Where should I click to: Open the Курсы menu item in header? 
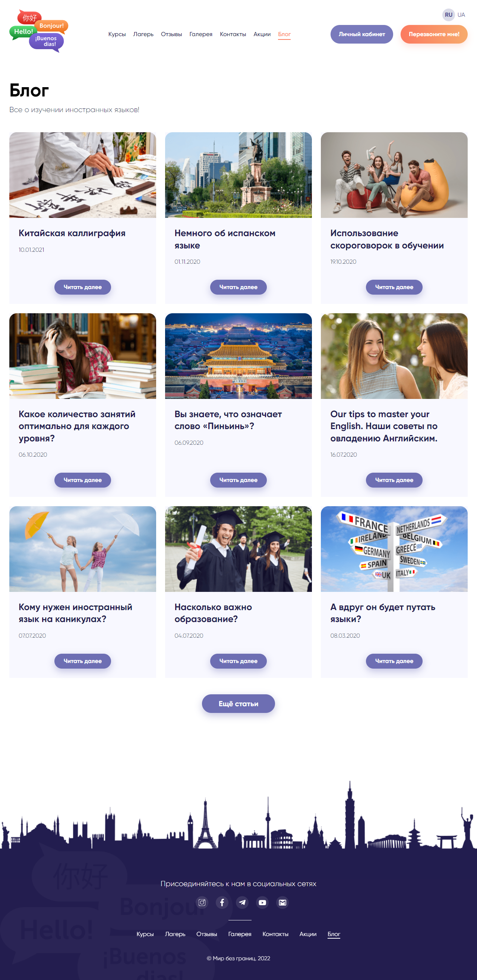coord(117,34)
